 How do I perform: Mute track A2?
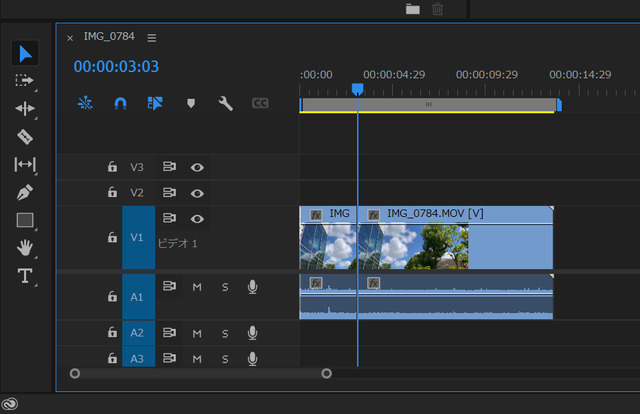point(197,334)
